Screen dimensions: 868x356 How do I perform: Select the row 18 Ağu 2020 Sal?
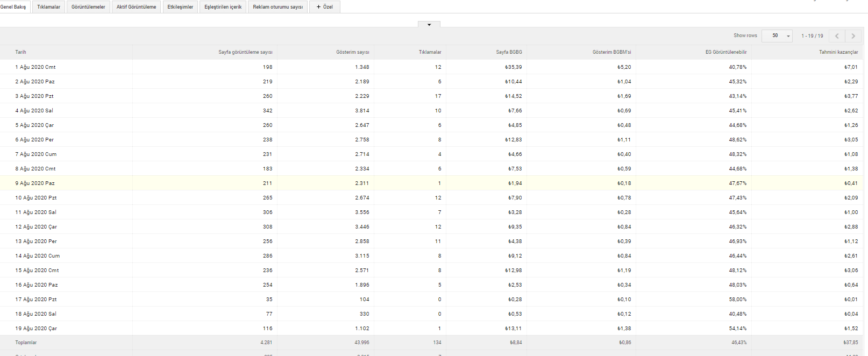coord(432,314)
